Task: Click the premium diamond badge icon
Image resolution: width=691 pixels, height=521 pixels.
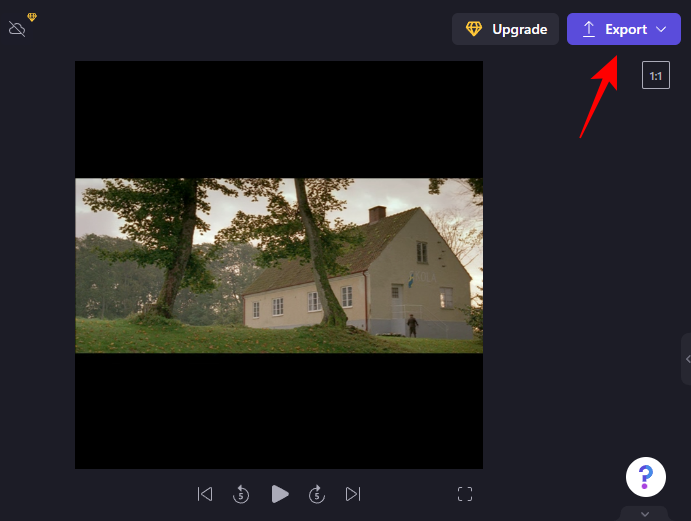Action: (x=32, y=17)
